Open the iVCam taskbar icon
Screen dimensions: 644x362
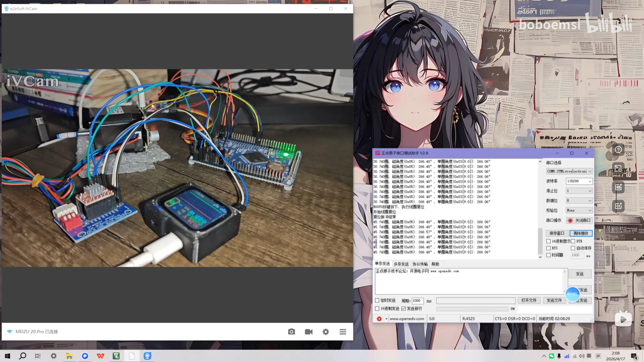pos(147,356)
